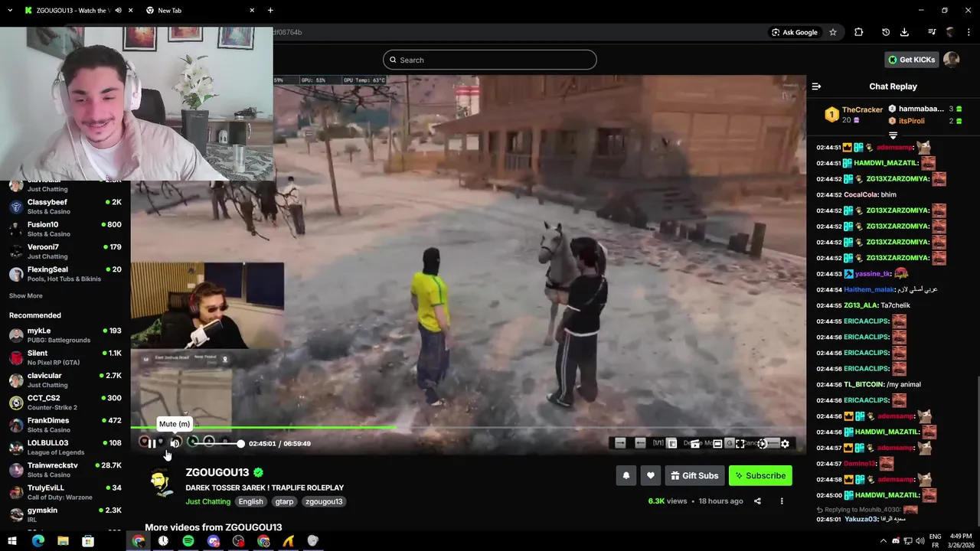Mute the ZGOUGOU13 tab audio icon
Viewport: 980px width, 551px height.
point(118,11)
